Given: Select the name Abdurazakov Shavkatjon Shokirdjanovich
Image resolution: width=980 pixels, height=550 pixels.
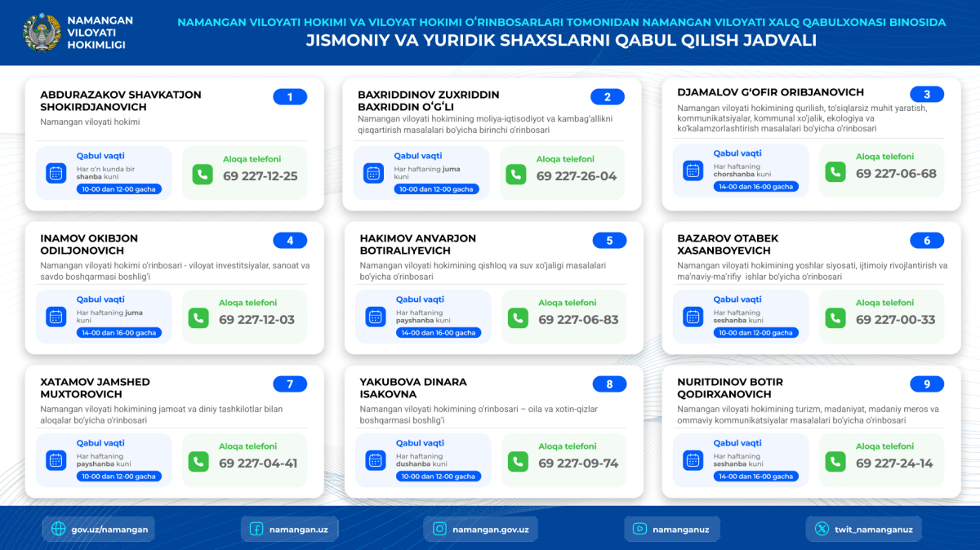Looking at the screenshot, I should tap(121, 101).
